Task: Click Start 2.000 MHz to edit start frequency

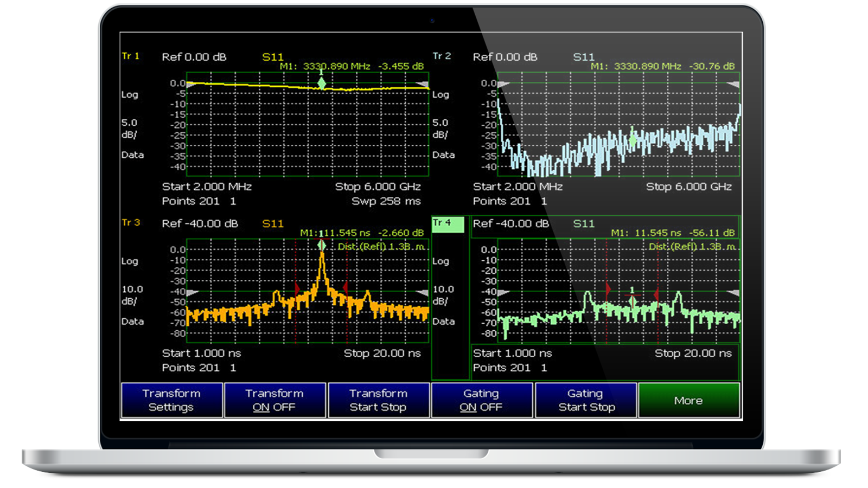Action: point(206,186)
